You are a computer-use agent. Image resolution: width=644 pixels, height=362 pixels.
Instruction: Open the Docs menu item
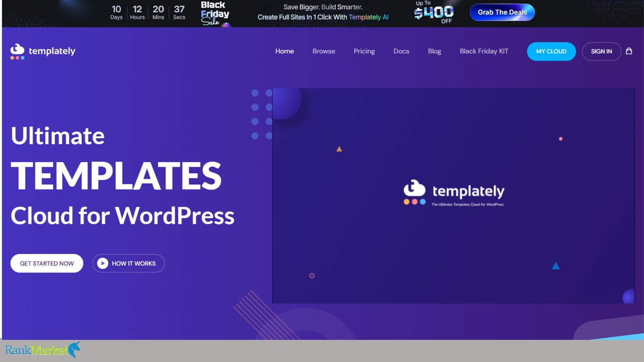(x=401, y=51)
